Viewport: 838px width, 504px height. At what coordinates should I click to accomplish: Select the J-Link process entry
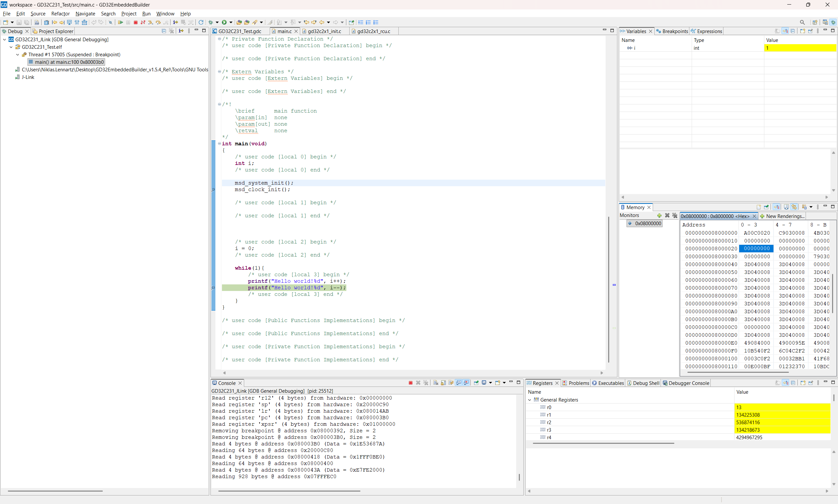28,77
